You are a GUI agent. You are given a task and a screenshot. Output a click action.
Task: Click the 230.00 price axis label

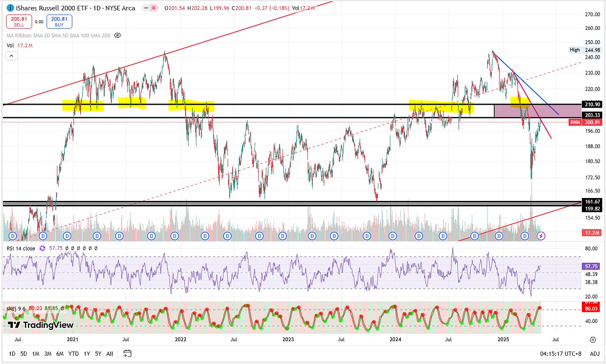pos(593,73)
